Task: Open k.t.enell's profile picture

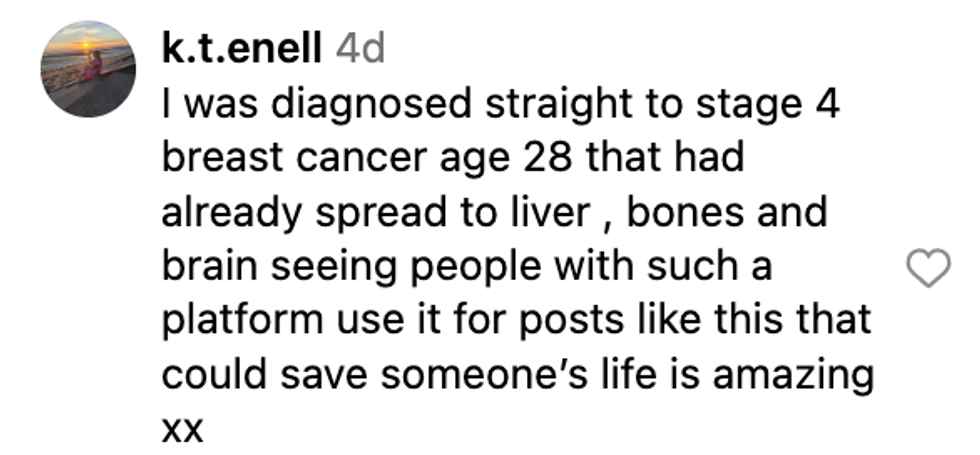Action: [88, 69]
